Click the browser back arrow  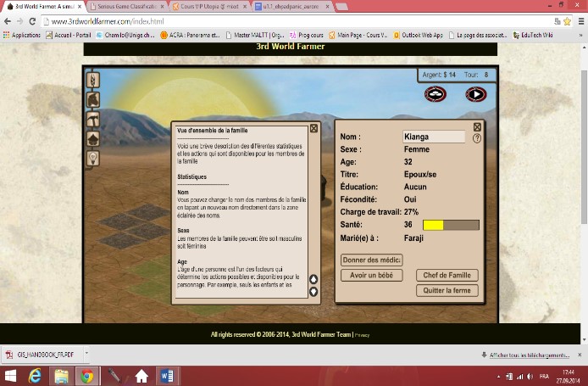(8, 21)
